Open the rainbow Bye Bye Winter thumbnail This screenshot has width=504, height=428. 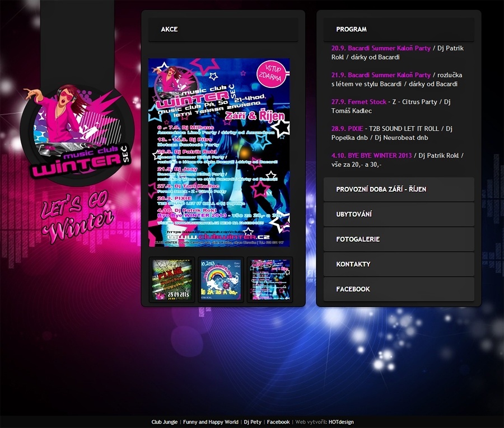[x=221, y=280]
